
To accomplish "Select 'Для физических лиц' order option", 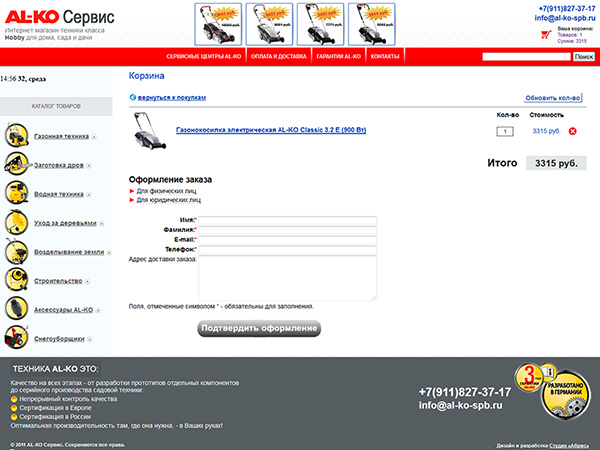I will 166,191.
